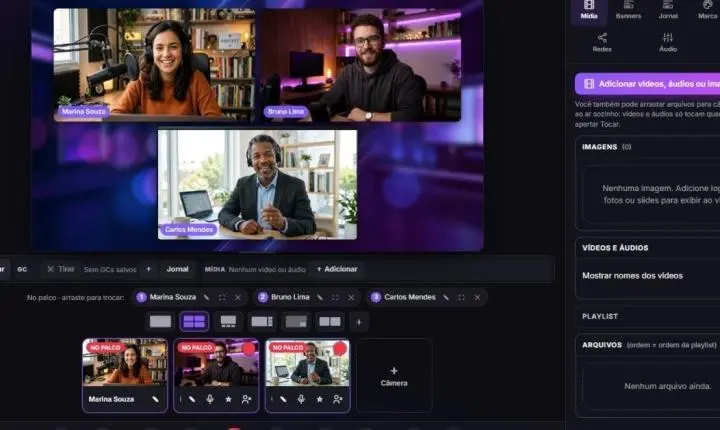Screen dimensions: 720x430
Task: Edit Bruno Lima name in stage chip
Action: point(320,297)
